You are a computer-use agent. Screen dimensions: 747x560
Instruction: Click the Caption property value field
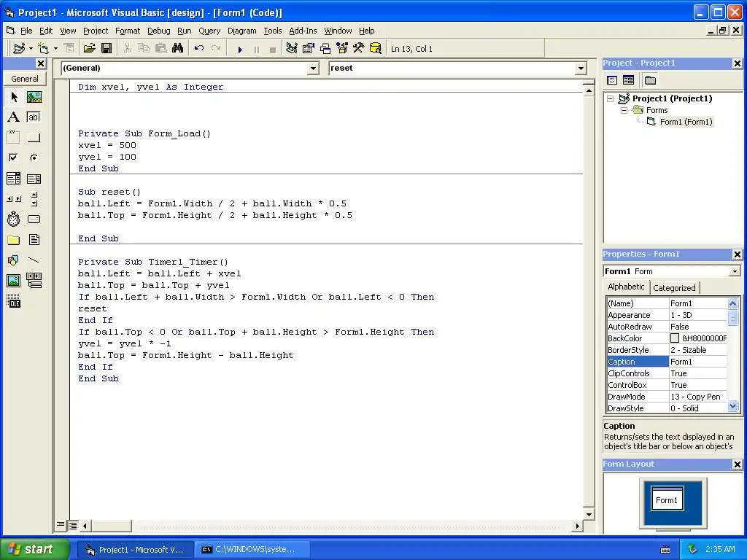click(x=698, y=362)
